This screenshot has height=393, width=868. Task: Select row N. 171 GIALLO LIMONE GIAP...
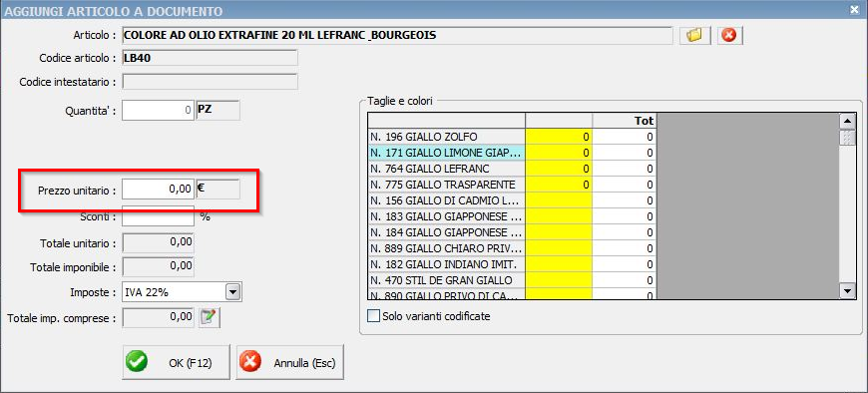pos(446,153)
